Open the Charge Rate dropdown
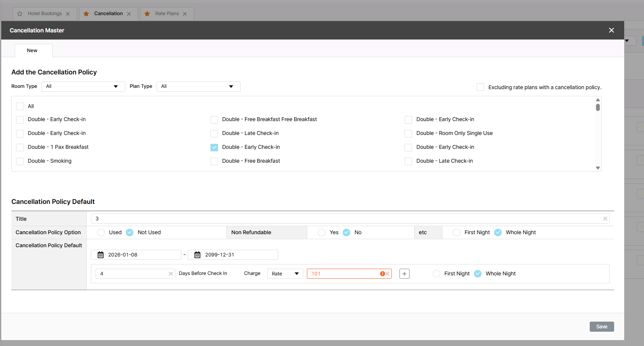644x346 pixels. (285, 274)
